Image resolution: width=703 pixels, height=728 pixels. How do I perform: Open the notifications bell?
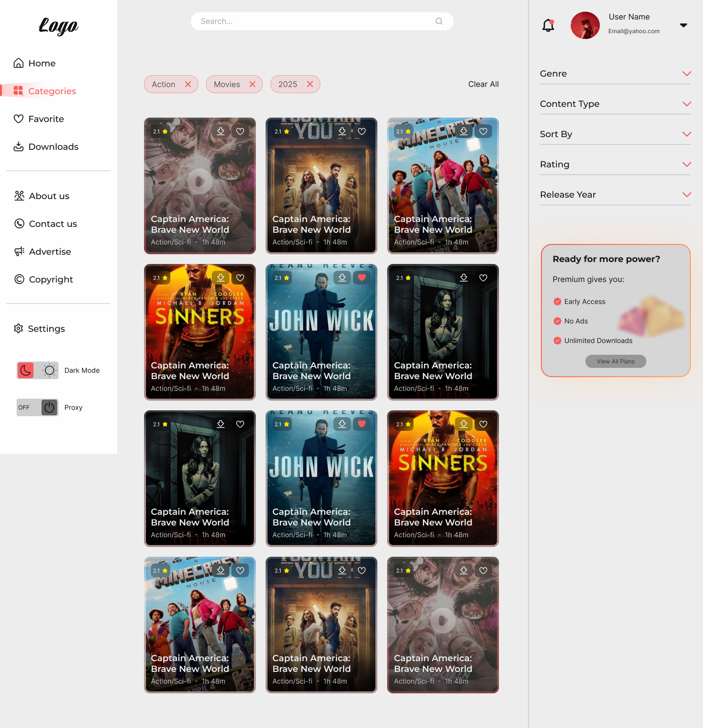(548, 25)
